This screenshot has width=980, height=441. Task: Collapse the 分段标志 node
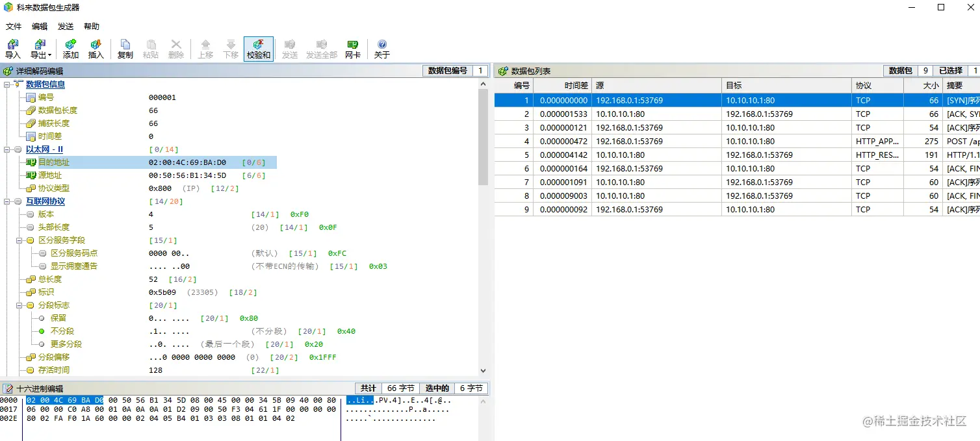click(19, 305)
